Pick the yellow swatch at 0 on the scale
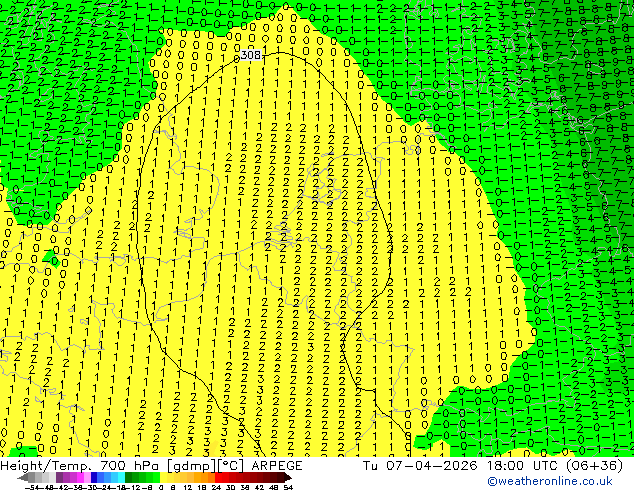 pyautogui.click(x=163, y=477)
